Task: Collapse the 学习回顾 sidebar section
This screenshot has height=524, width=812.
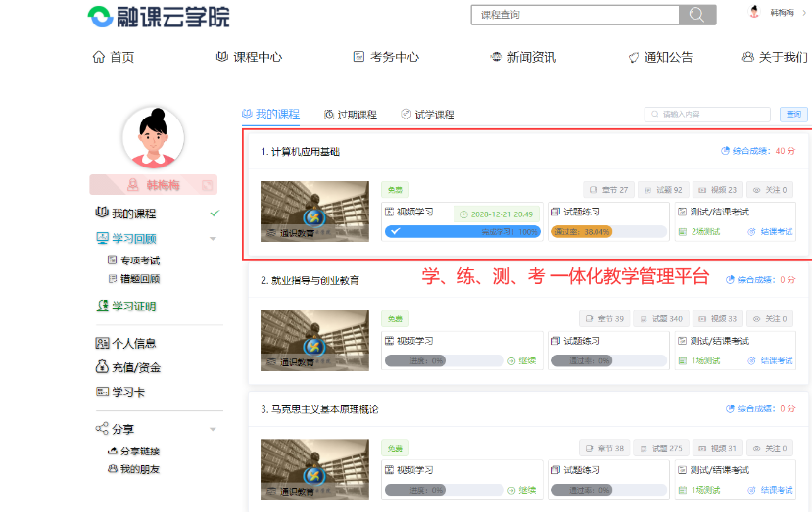Action: pyautogui.click(x=213, y=239)
